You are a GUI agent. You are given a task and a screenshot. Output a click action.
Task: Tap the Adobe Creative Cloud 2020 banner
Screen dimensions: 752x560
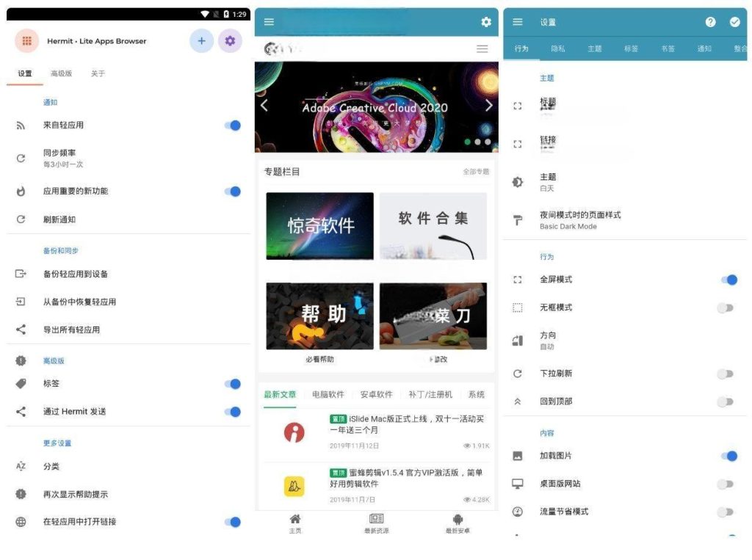click(377, 107)
